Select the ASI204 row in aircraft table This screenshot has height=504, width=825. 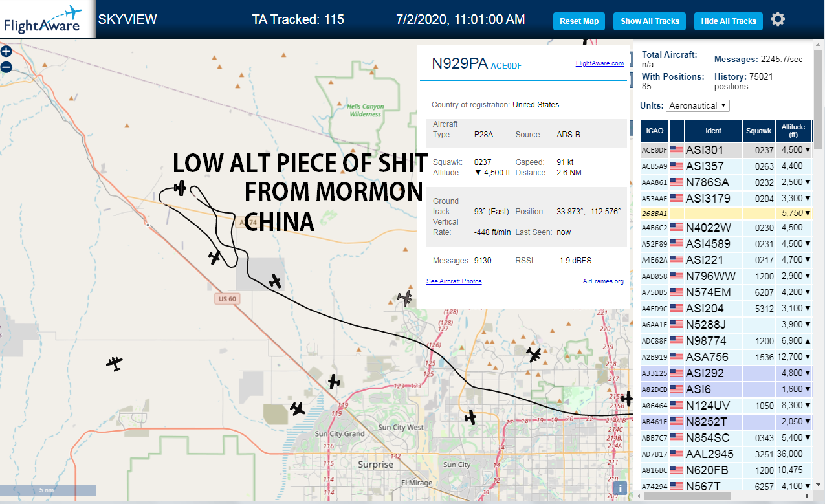tap(726, 309)
